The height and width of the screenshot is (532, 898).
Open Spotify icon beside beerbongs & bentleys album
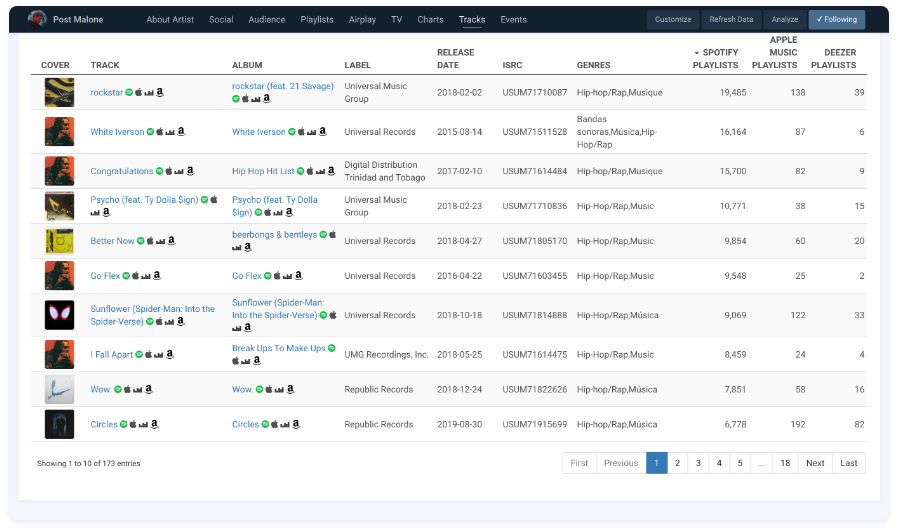tap(323, 235)
